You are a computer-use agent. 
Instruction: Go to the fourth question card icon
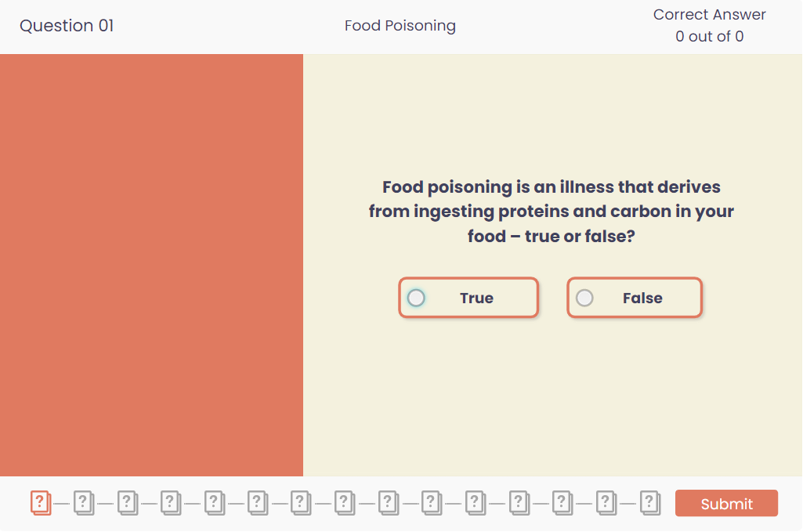171,502
